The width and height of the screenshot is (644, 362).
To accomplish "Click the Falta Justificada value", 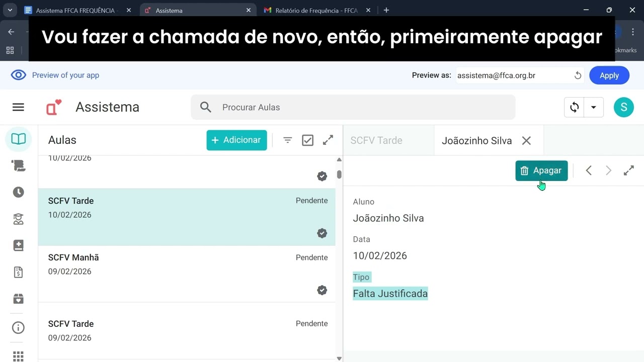I will tap(390, 294).
